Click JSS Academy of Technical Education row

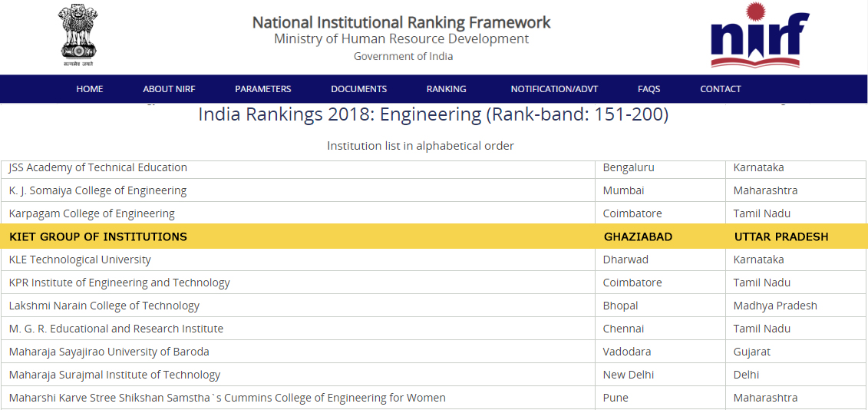pyautogui.click(x=98, y=167)
